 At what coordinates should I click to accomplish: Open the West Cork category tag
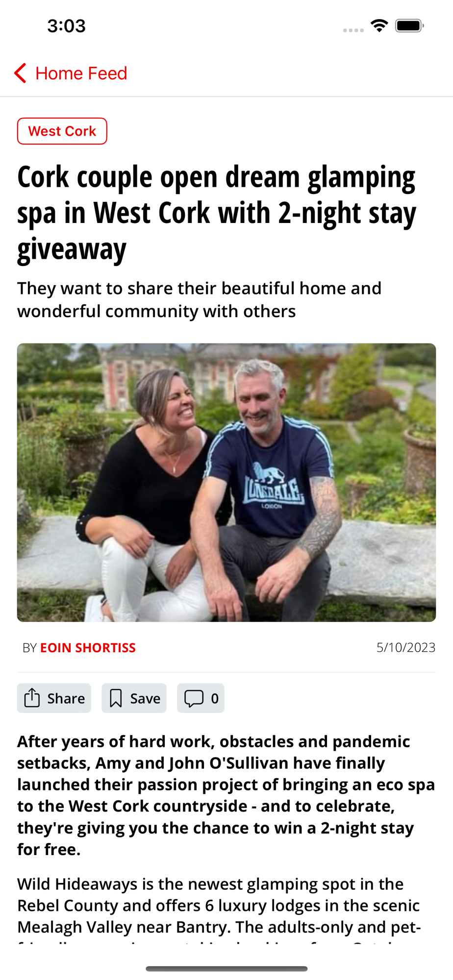[x=62, y=131]
